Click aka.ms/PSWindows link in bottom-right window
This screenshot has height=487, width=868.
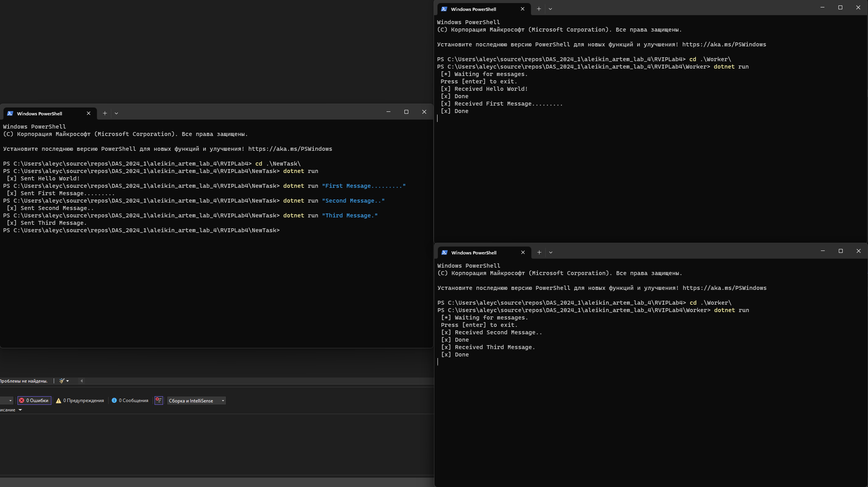[724, 288]
